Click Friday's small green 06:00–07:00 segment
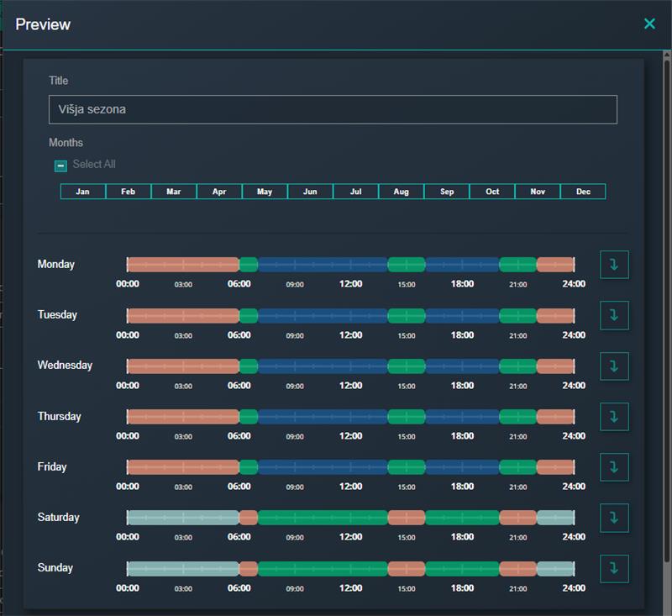The height and width of the screenshot is (616, 672). (x=249, y=467)
